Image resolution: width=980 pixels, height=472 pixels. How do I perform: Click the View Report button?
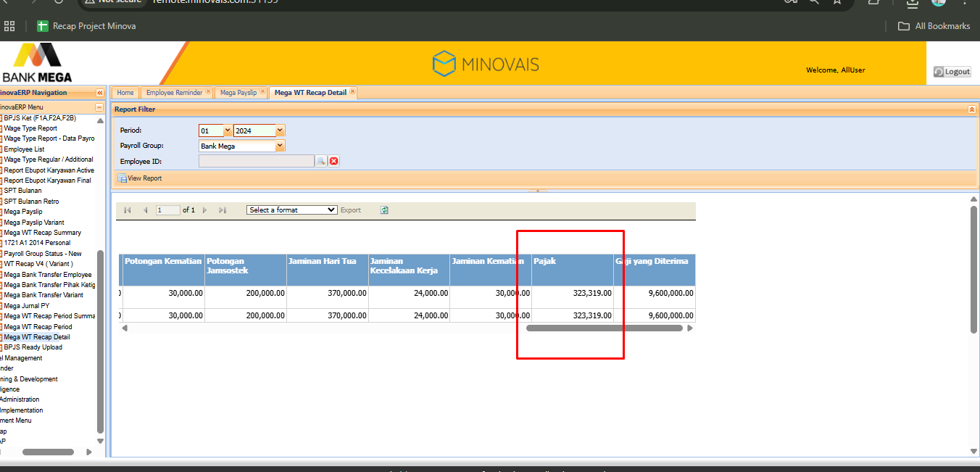point(140,178)
